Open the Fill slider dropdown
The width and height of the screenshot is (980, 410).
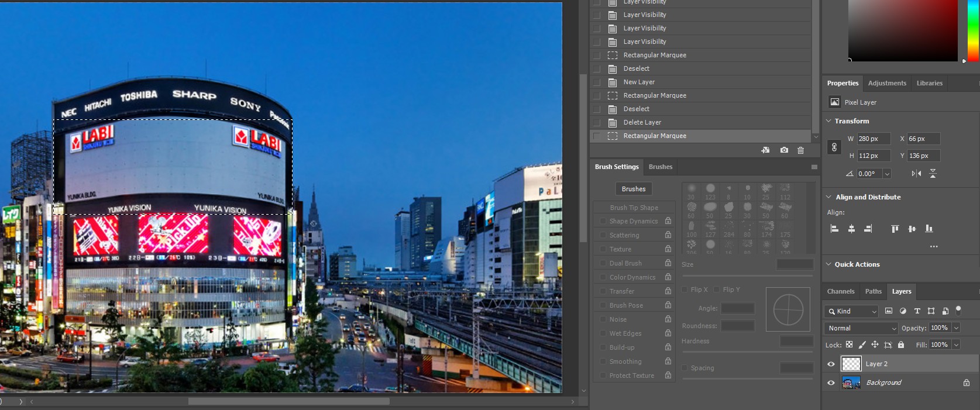tap(956, 345)
